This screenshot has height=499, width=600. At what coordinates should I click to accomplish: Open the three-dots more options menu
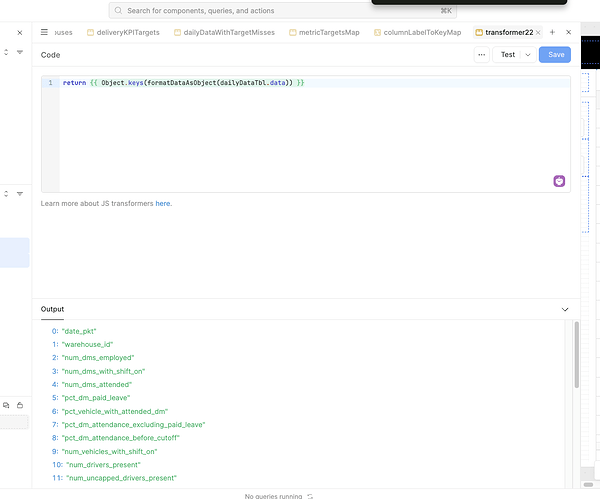[x=481, y=55]
